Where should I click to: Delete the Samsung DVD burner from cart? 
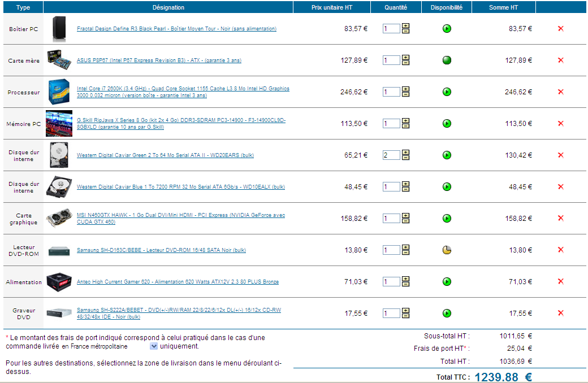pyautogui.click(x=560, y=314)
